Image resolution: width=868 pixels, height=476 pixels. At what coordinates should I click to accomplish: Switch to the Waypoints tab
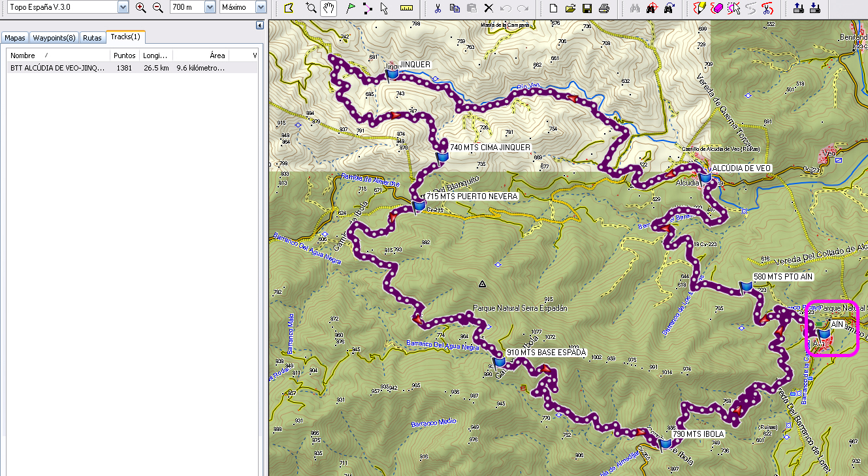(x=54, y=38)
